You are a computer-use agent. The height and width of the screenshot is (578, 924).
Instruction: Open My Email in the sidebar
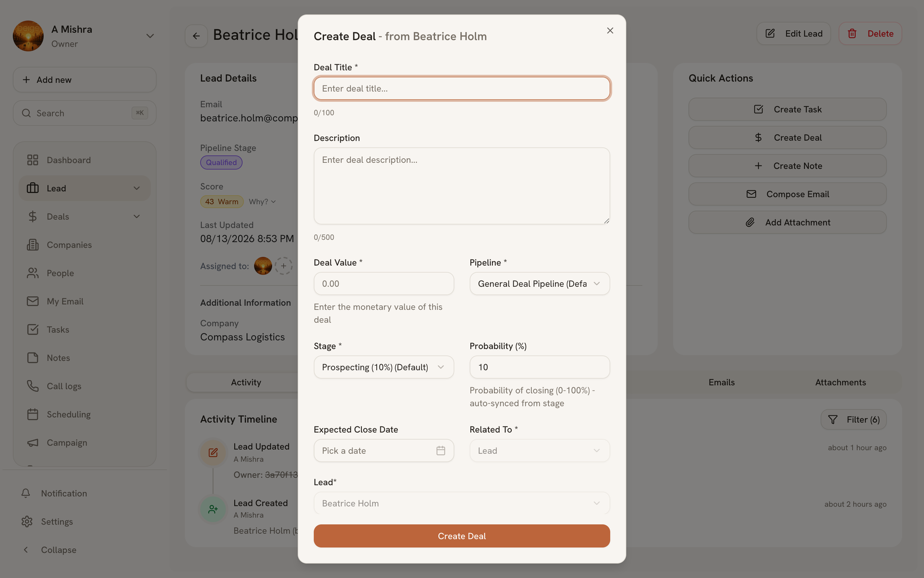pyautogui.click(x=85, y=302)
